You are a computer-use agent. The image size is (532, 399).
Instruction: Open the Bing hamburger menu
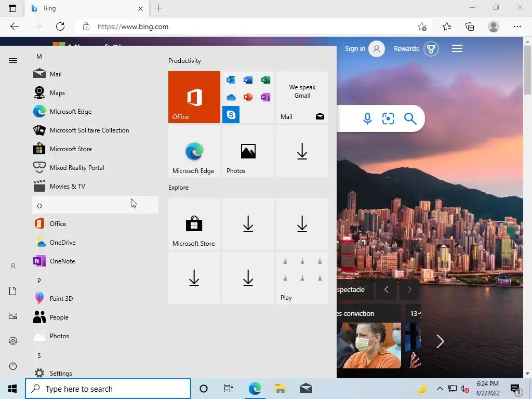point(457,48)
